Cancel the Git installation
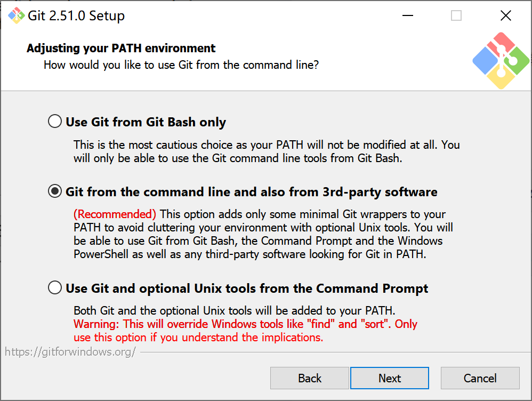This screenshot has width=532, height=401. (480, 378)
